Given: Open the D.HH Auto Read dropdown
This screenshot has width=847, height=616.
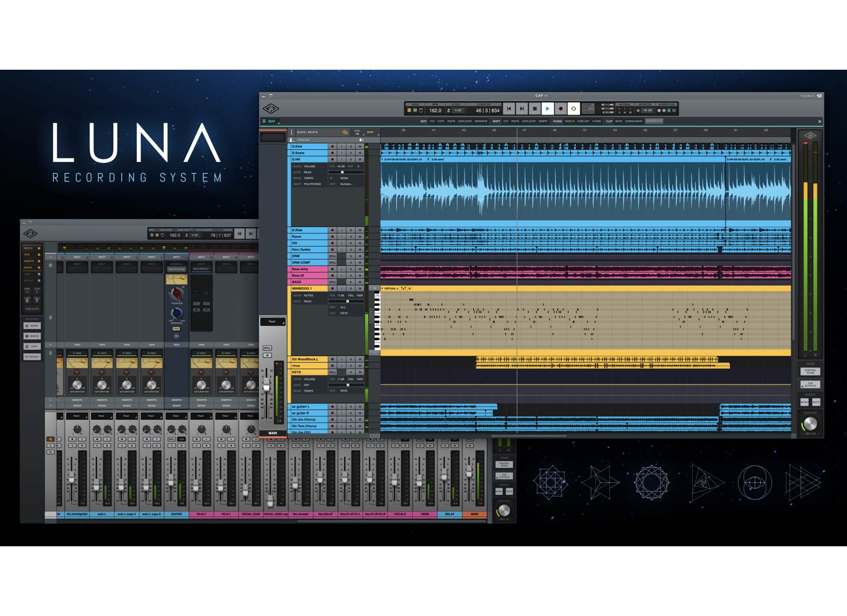Looking at the screenshot, I should pos(308,172).
